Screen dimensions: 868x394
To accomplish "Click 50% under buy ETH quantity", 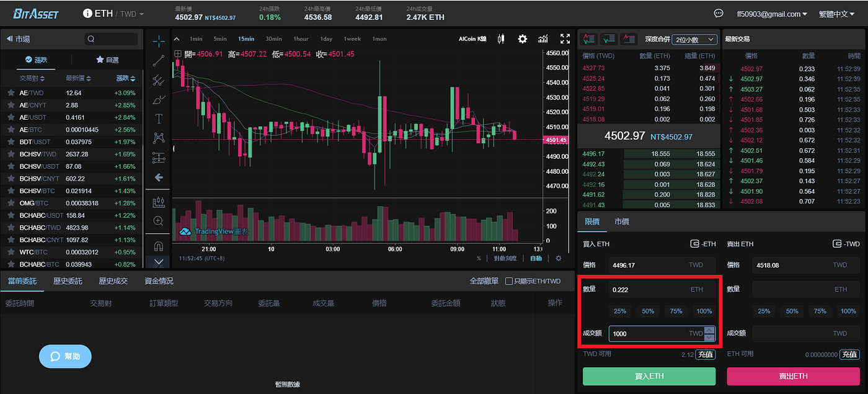I will [648, 311].
